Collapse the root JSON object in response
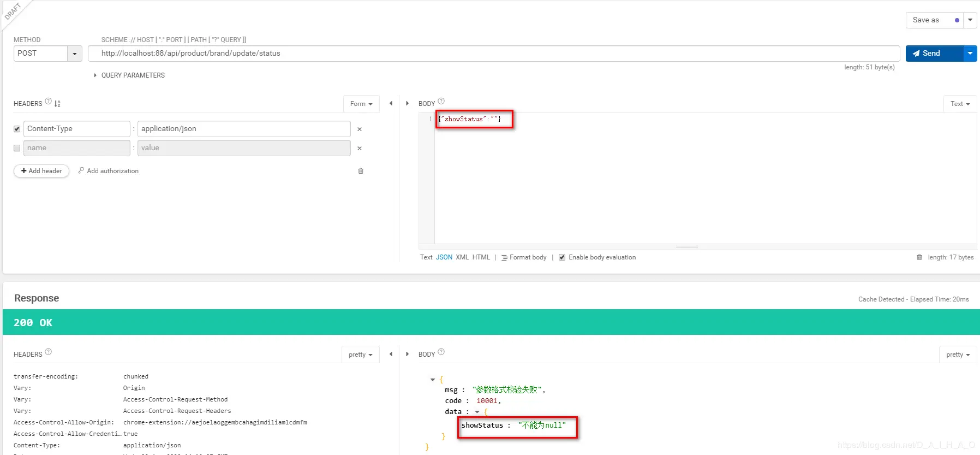The image size is (980, 455). [433, 380]
